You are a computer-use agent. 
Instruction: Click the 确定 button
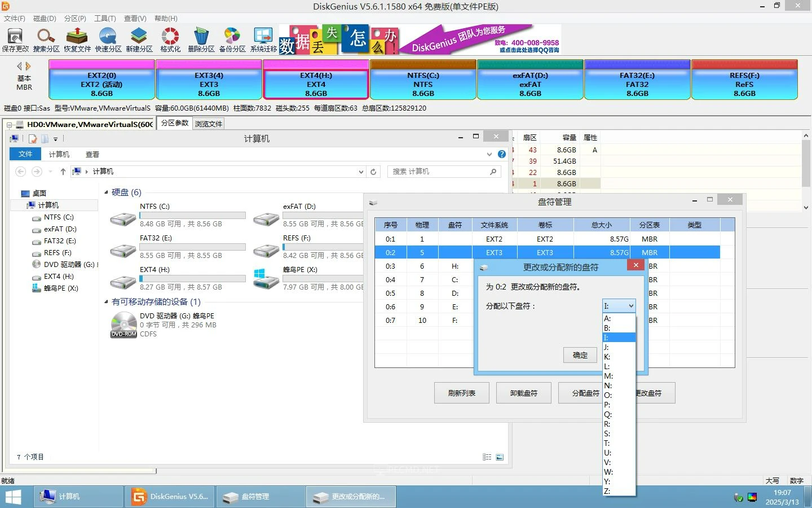coord(580,355)
